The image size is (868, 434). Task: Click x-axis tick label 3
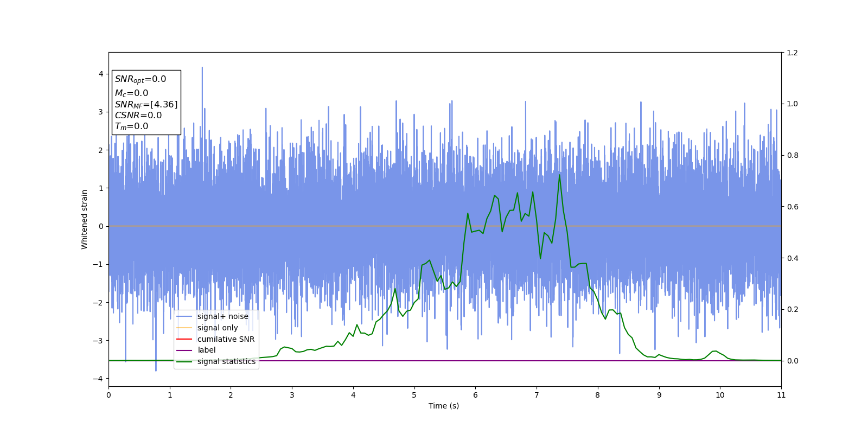pos(292,395)
